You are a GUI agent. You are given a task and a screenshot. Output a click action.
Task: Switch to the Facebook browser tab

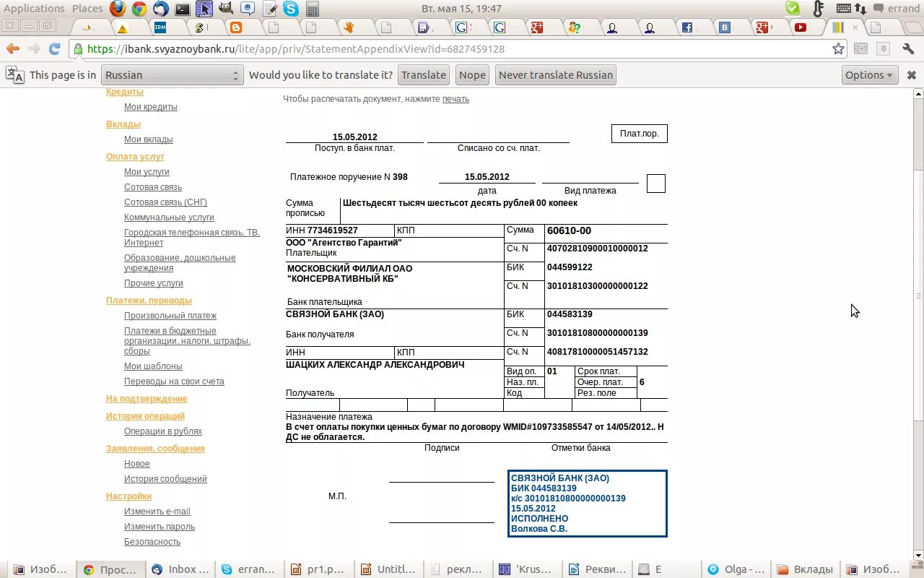687,27
